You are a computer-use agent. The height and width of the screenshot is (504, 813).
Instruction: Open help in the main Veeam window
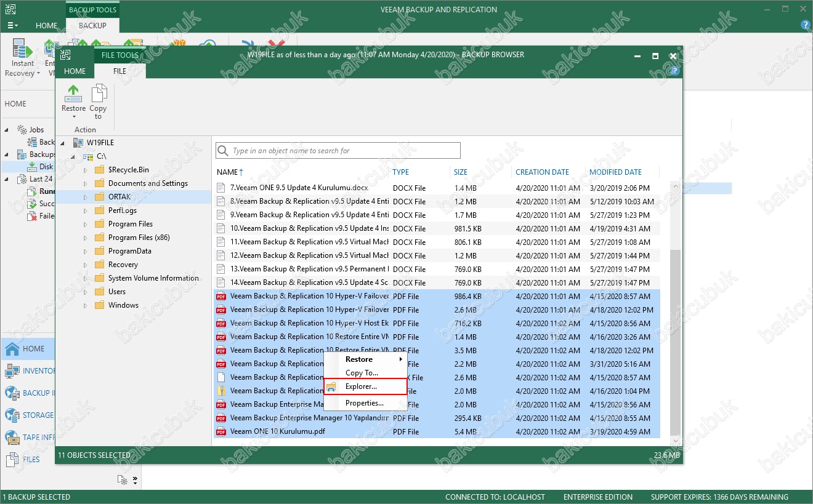(x=805, y=25)
